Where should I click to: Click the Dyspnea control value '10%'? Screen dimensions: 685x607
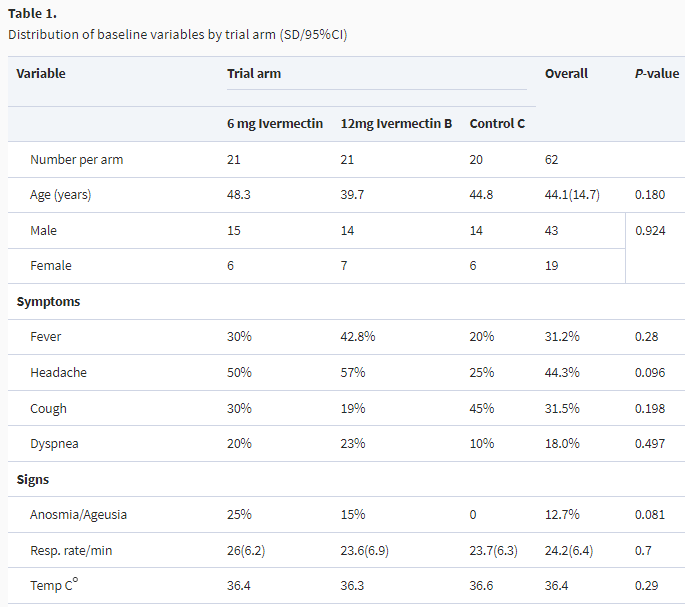point(481,444)
